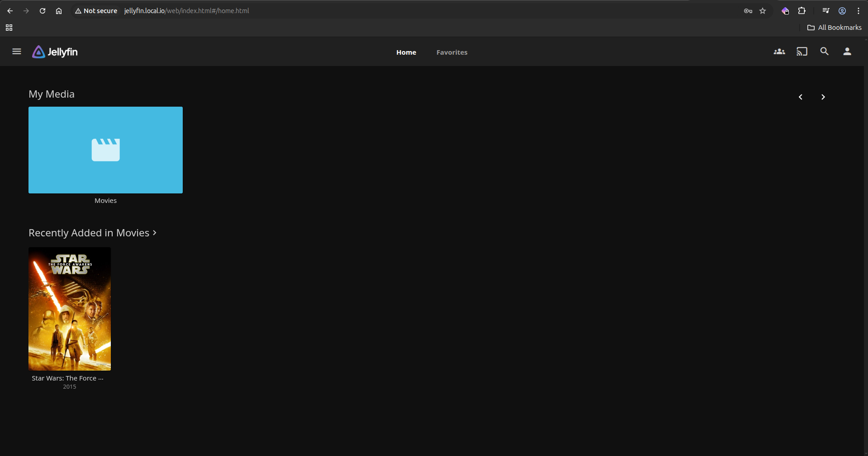Open the purple browser extension icon
This screenshot has width=868, height=456.
(785, 11)
